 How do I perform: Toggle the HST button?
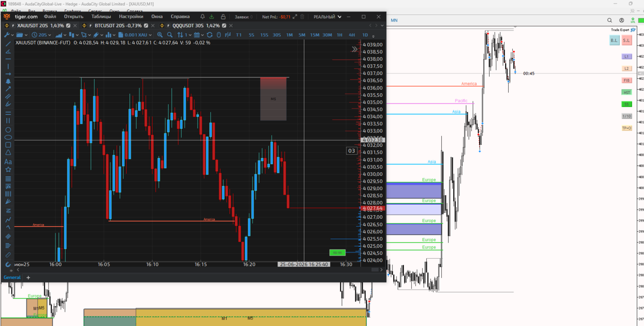[x=627, y=92]
